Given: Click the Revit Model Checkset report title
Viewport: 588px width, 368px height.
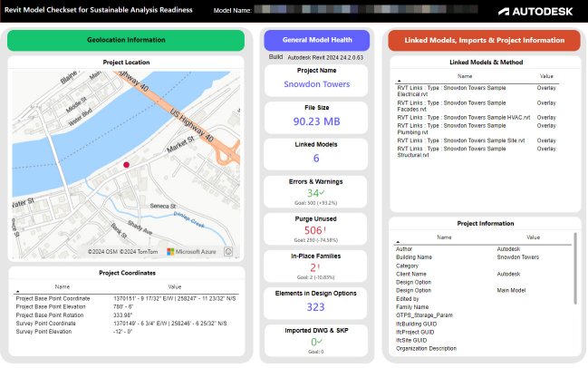Looking at the screenshot, I should [x=98, y=10].
